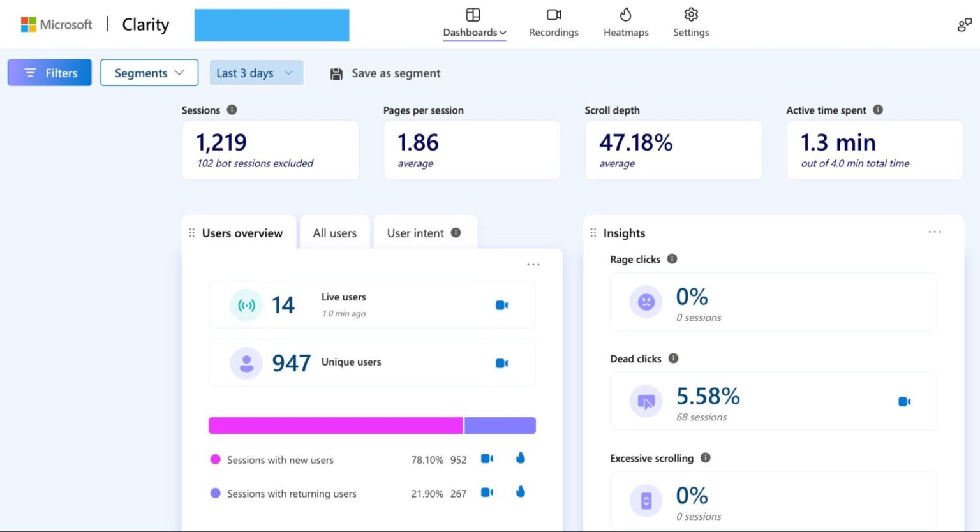
Task: Open the Sessions info tooltip
Action: coord(232,109)
